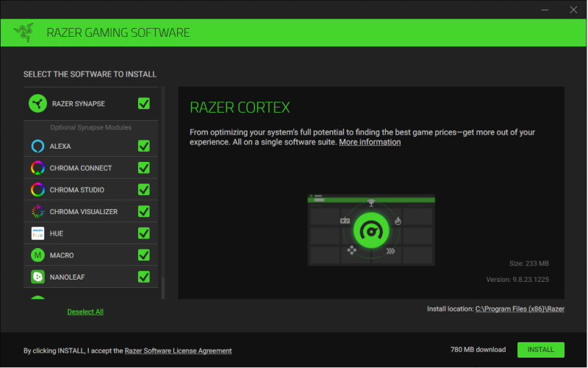The width and height of the screenshot is (588, 368).
Task: Open the More information link
Action: pyautogui.click(x=370, y=142)
